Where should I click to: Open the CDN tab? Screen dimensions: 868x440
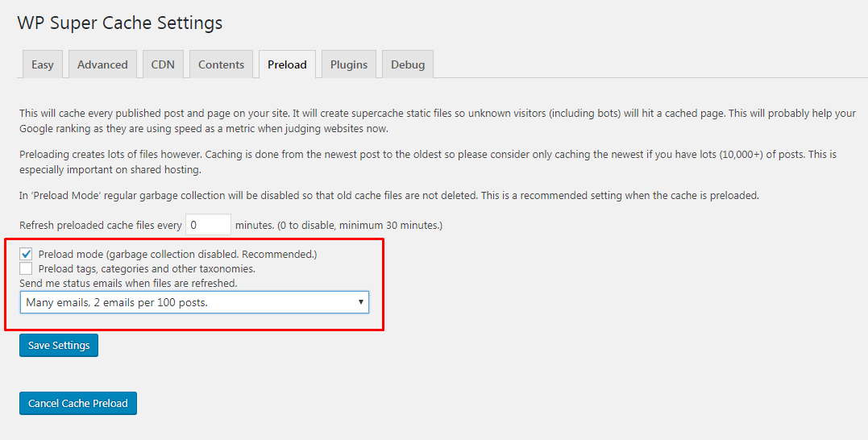[x=163, y=64]
